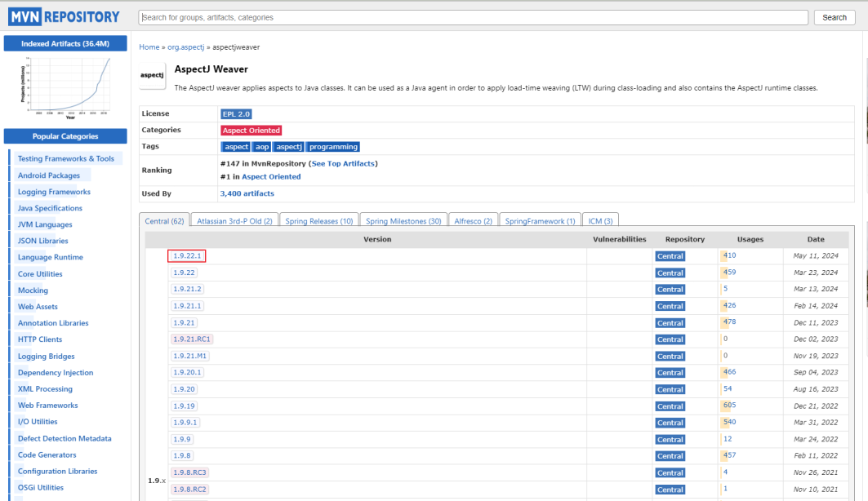Open version 1.9.21.M1
The height and width of the screenshot is (501, 868).
coord(190,356)
